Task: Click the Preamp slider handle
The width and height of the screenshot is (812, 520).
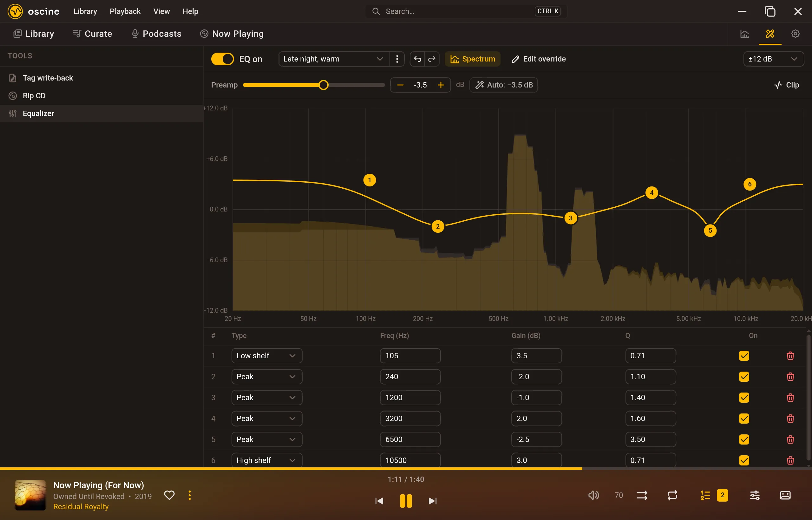Action: click(x=323, y=85)
